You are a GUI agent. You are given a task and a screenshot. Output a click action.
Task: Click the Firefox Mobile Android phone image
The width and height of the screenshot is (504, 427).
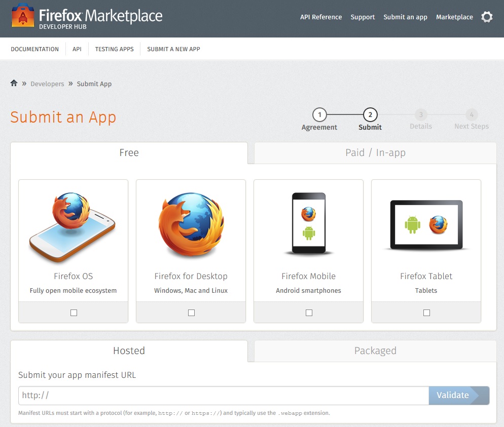click(309, 223)
